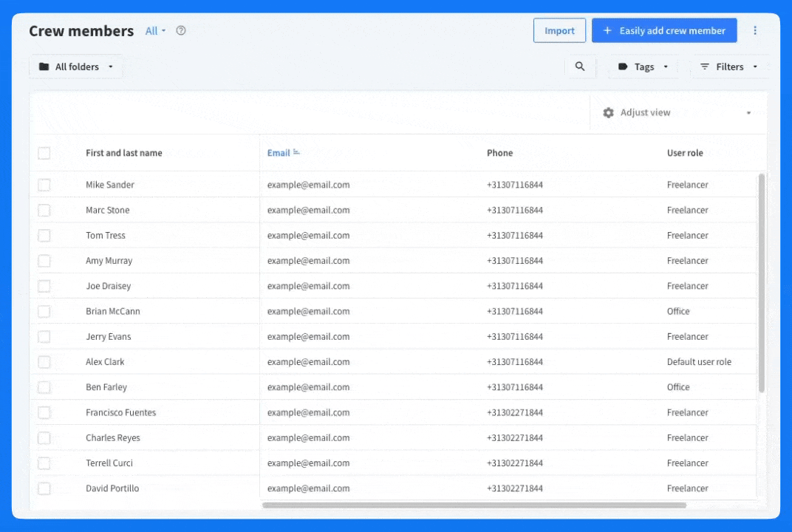Image resolution: width=792 pixels, height=532 pixels.
Task: Click the help question mark icon
Action: (181, 31)
